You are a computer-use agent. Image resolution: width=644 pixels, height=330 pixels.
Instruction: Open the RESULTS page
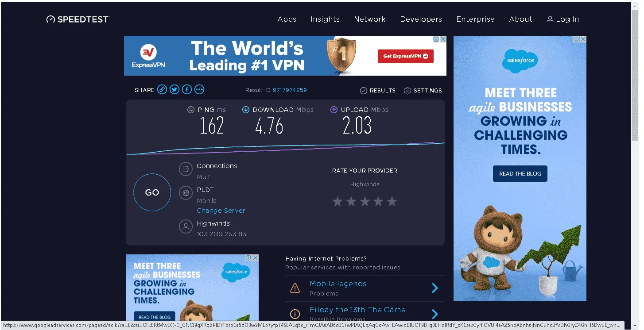[x=378, y=90]
